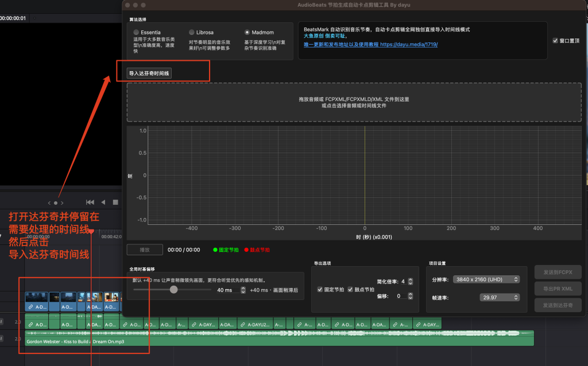
Task: Uncheck the 鼓点节拍 export checkbox
Action: tap(350, 290)
